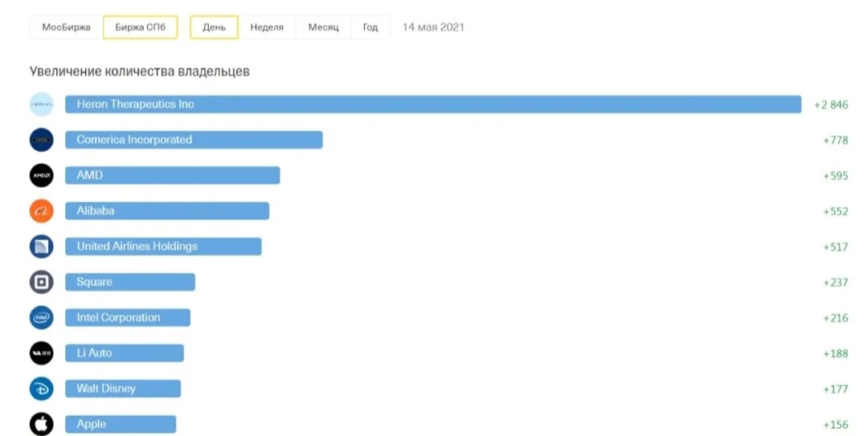Open the Intel Corporation bar

coord(128,318)
